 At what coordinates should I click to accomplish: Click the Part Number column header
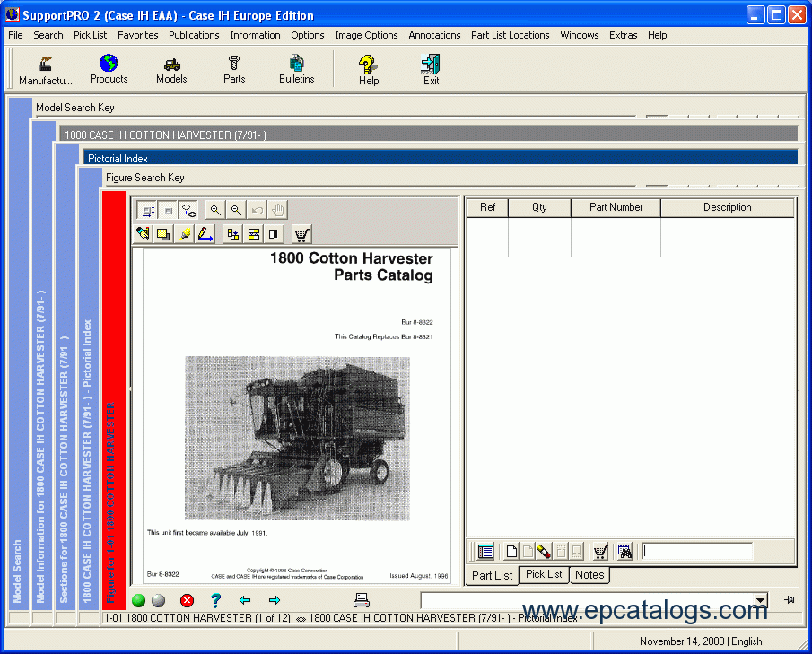point(616,207)
